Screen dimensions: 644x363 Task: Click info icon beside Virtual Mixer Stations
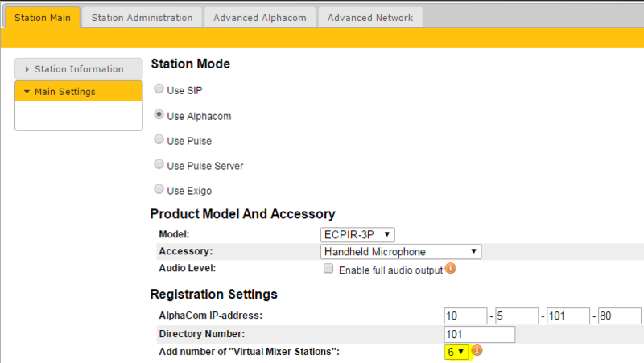pyautogui.click(x=477, y=351)
